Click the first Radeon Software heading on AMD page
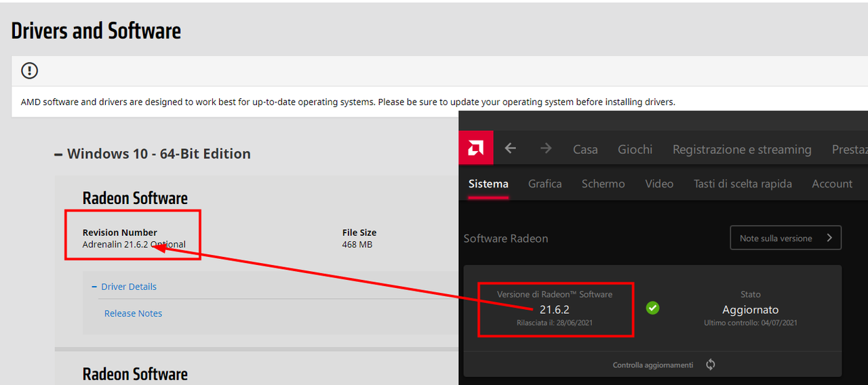 [x=135, y=198]
